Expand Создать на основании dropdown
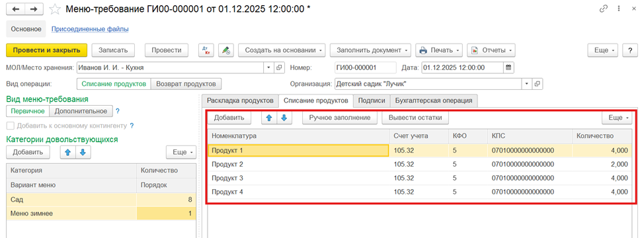The image size is (644, 238). [282, 50]
